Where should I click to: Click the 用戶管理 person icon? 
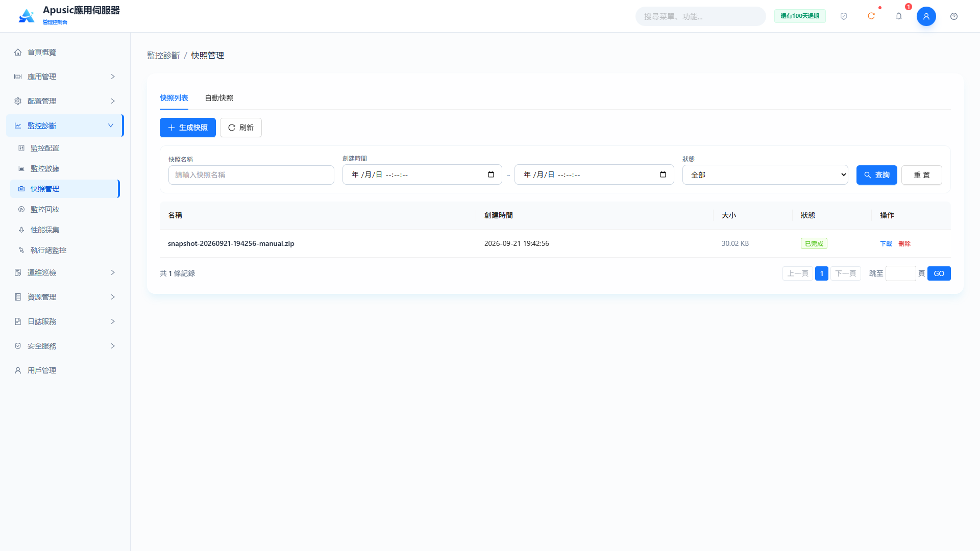(x=18, y=370)
